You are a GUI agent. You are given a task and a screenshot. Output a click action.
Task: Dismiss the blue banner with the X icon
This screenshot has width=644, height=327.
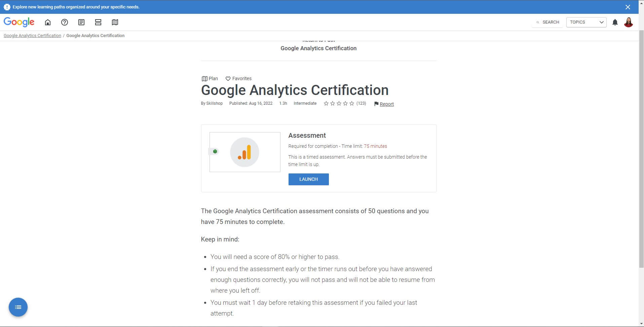tap(628, 7)
